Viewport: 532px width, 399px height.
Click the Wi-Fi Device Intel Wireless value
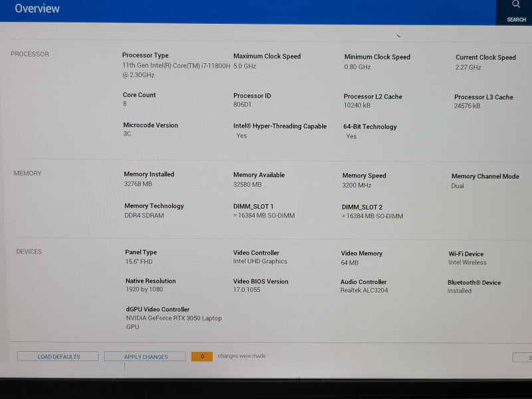click(467, 262)
